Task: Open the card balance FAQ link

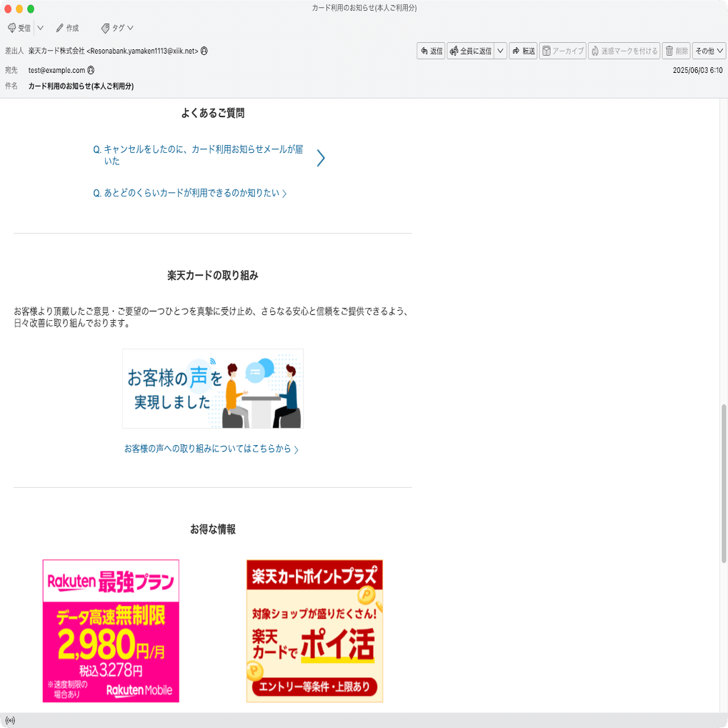Action: 189,193
